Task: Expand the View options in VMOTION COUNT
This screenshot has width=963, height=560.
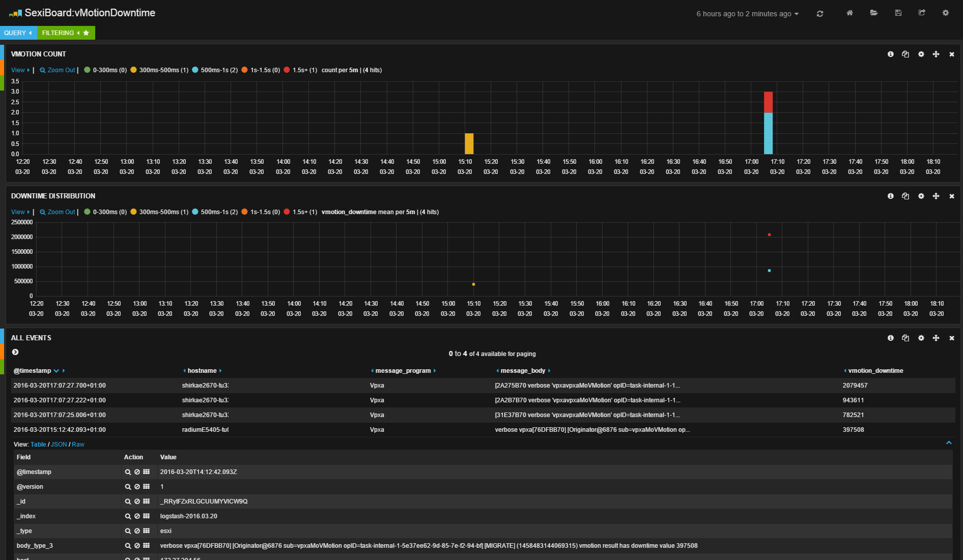Action: [x=20, y=70]
